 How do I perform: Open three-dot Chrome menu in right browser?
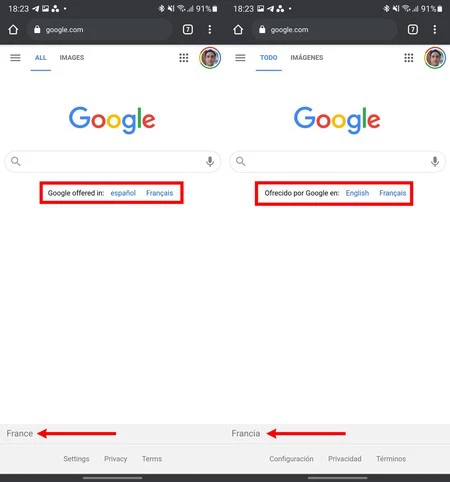pyautogui.click(x=435, y=30)
